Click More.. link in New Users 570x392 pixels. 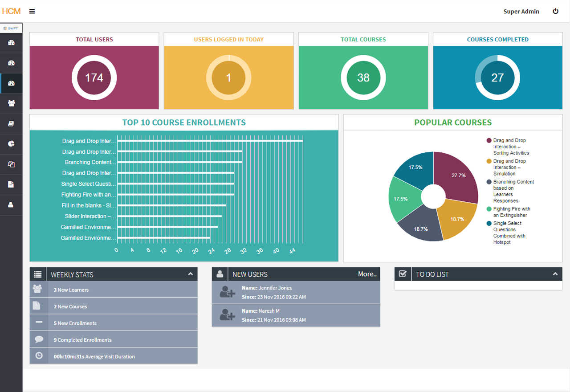(367, 274)
